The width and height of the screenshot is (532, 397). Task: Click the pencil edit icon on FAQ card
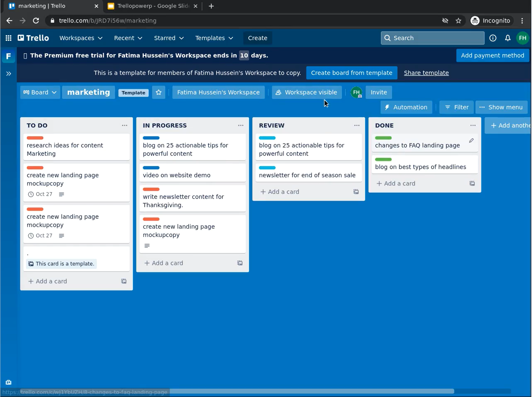pyautogui.click(x=471, y=140)
